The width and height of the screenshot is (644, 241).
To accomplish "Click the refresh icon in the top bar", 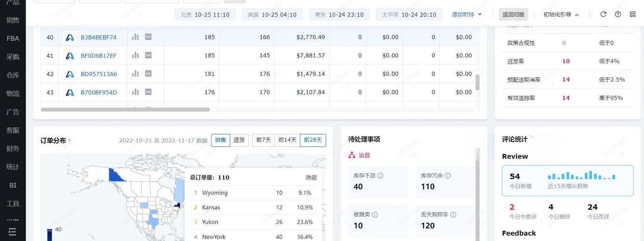I will [x=603, y=14].
